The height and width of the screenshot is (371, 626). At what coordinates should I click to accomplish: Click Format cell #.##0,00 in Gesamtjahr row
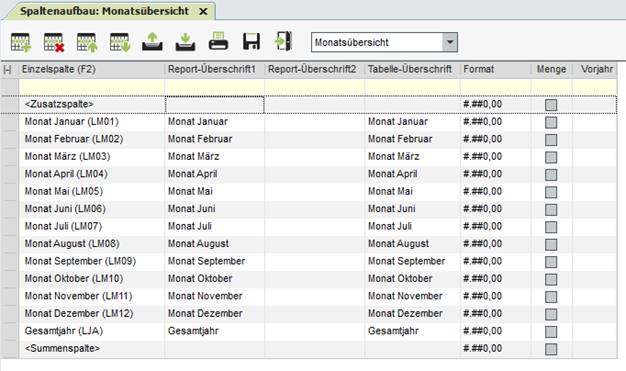click(x=495, y=331)
